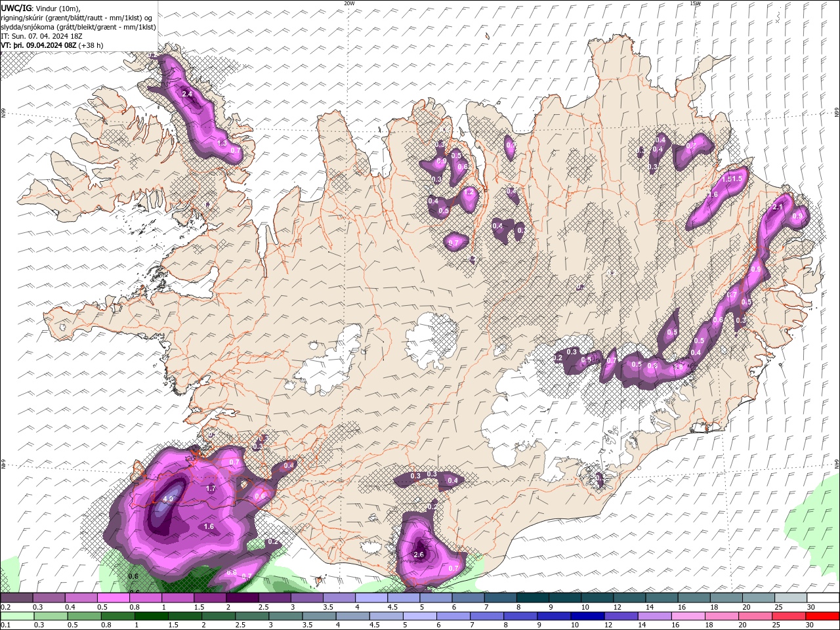Click the '1.3' value below the Westfjords maximum
Viewport: 840px width, 630px height.
tap(222, 142)
